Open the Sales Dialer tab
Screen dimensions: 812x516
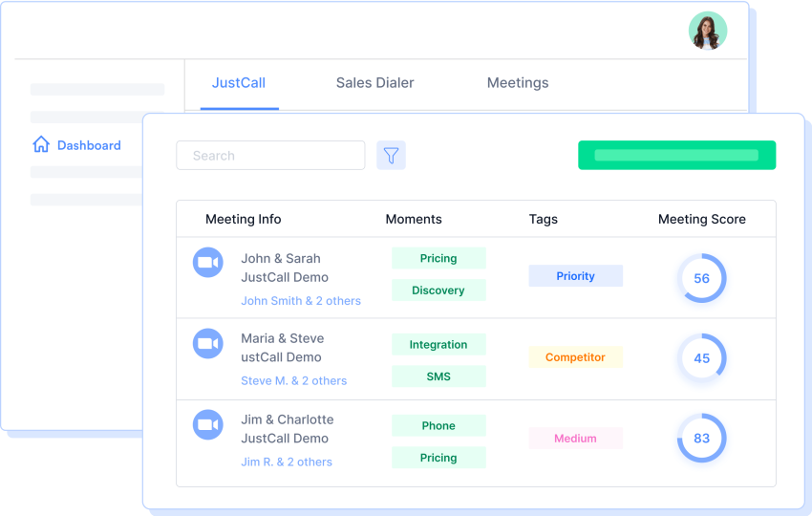(x=374, y=83)
